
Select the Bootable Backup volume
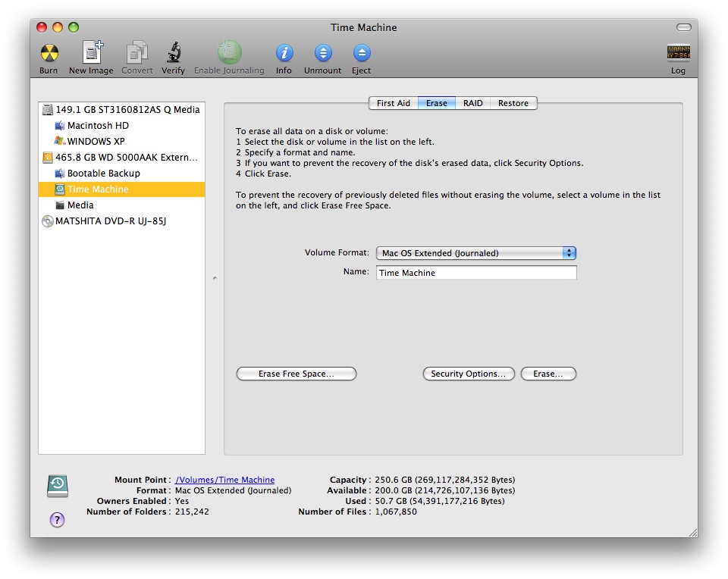(121, 173)
